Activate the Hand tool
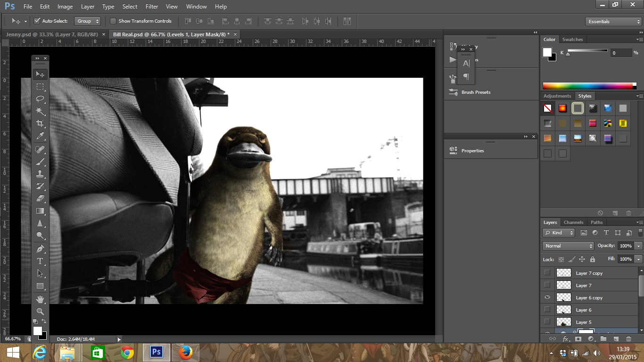The height and width of the screenshot is (362, 644). pyautogui.click(x=41, y=299)
